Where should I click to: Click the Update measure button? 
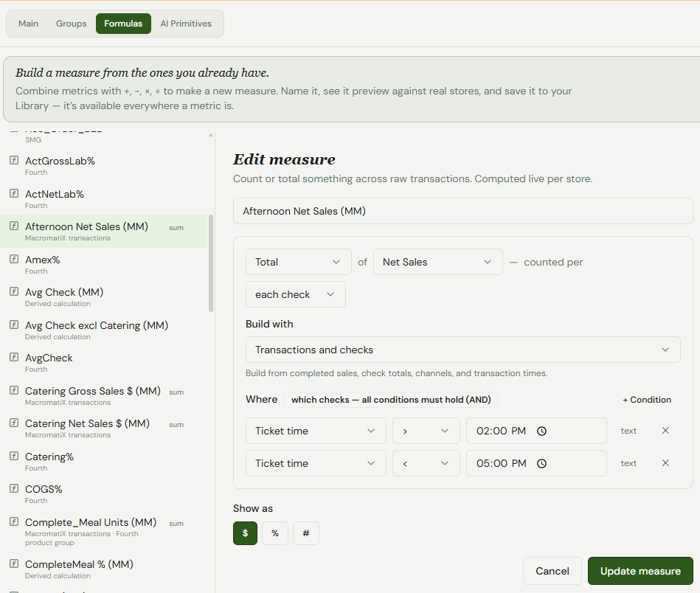(640, 571)
